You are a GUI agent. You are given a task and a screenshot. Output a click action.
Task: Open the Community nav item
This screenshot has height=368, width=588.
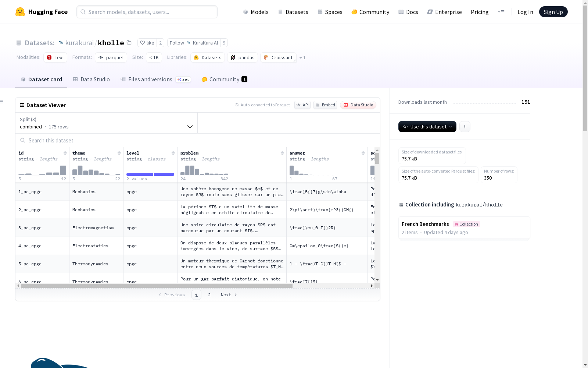(370, 12)
